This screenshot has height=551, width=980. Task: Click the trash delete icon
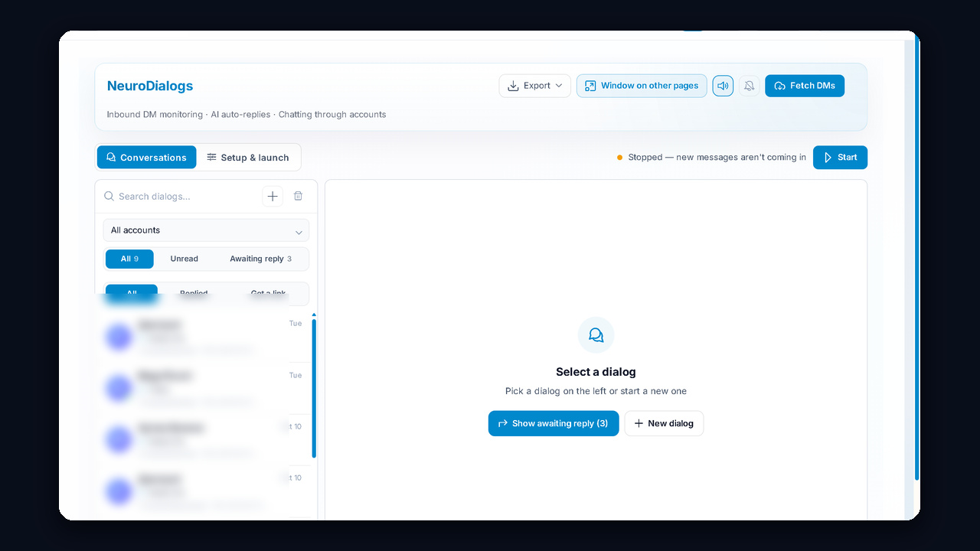[x=299, y=197]
